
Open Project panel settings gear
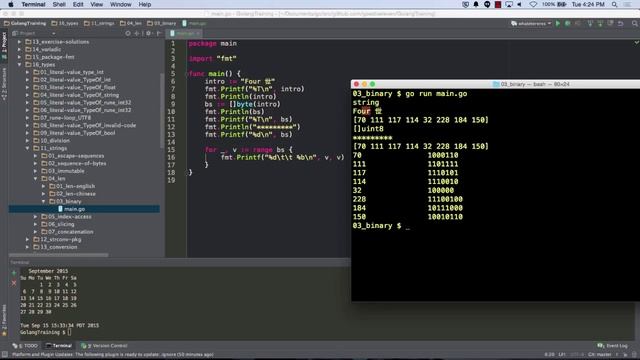[149, 33]
